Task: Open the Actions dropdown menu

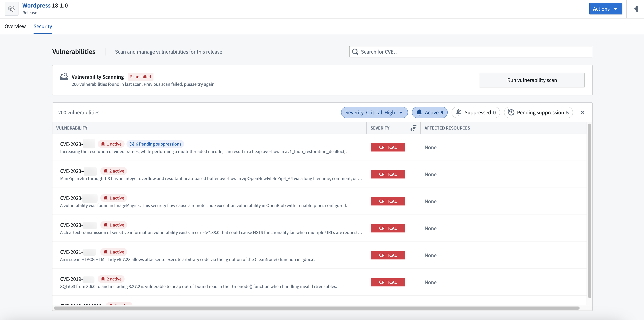Action: point(605,9)
